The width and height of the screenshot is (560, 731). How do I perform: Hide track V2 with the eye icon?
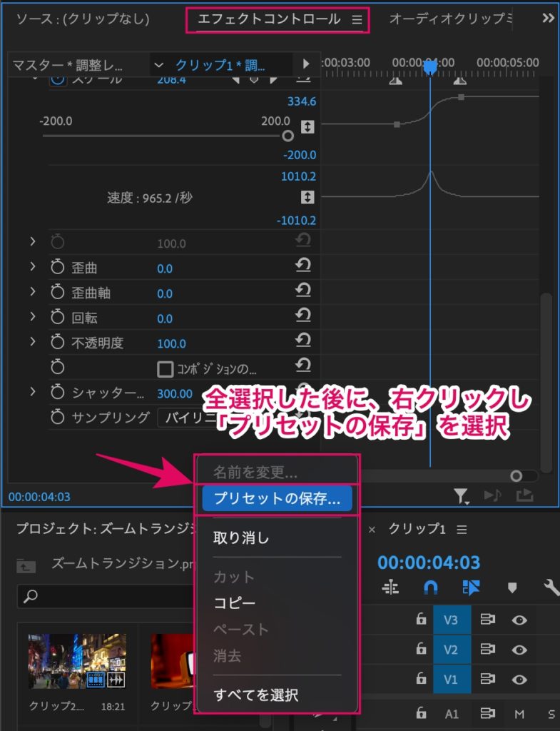click(x=519, y=650)
